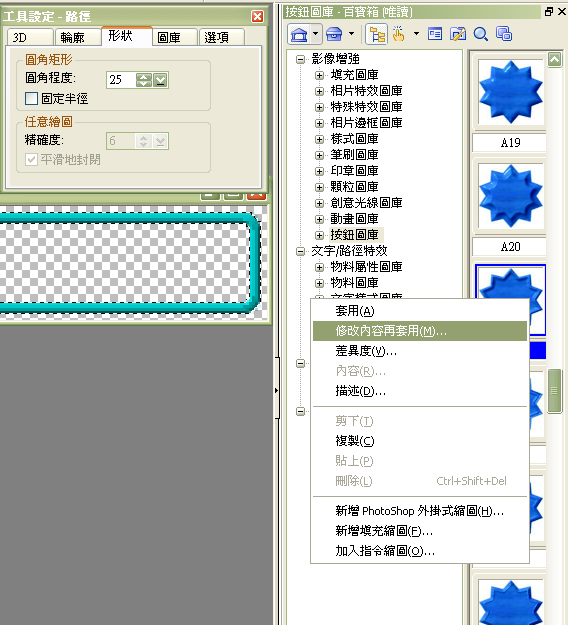This screenshot has height=625, width=568.
Task: Click the edit thumbnail pencil icon
Action: (x=458, y=34)
